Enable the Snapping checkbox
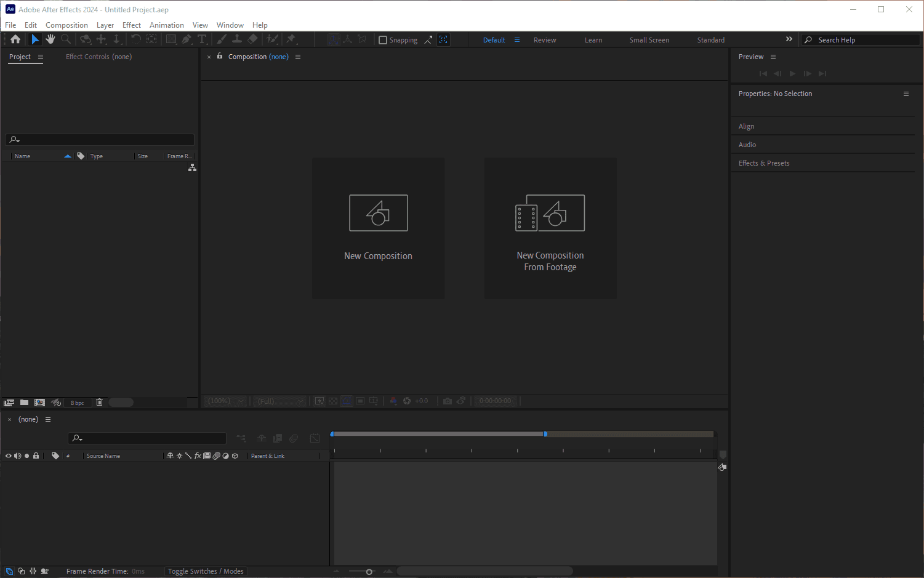Image resolution: width=924 pixels, height=578 pixels. [383, 40]
